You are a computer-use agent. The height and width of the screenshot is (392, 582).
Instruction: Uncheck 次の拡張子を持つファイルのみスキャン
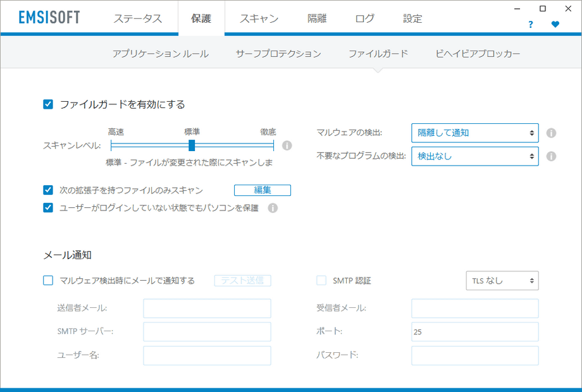pos(48,190)
